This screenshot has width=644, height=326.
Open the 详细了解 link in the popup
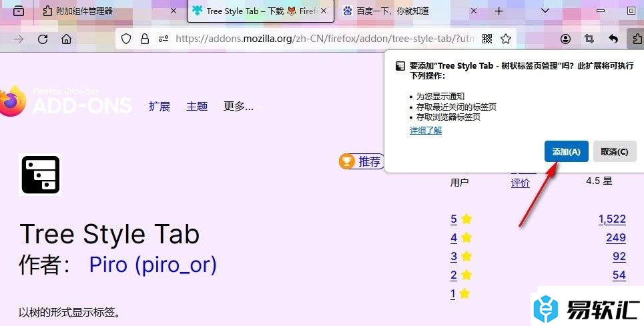426,131
